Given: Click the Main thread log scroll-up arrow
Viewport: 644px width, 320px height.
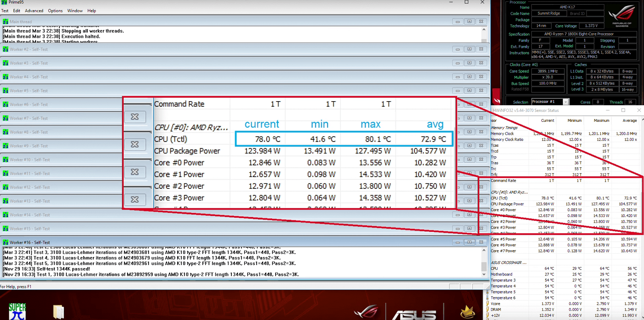Looking at the screenshot, I should [x=484, y=30].
